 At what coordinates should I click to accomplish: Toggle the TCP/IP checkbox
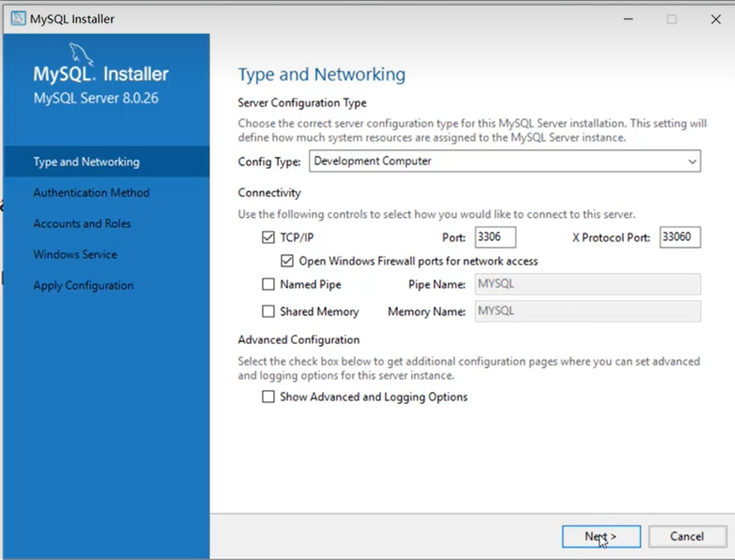click(x=268, y=238)
